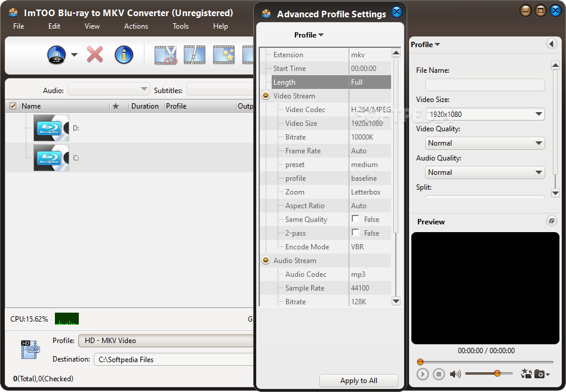Toggle the 2-pass checkbox
This screenshot has height=392, width=566.
click(356, 232)
